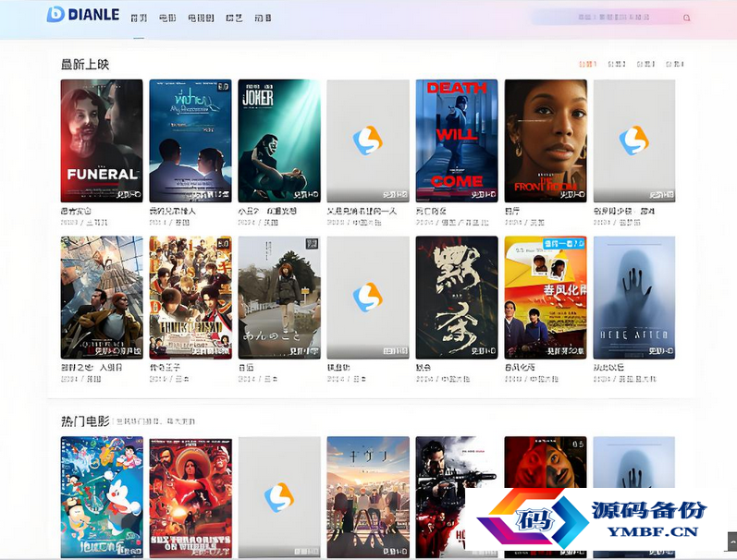
Task: Open the blue Thai-titled movie poster
Action: click(x=190, y=141)
